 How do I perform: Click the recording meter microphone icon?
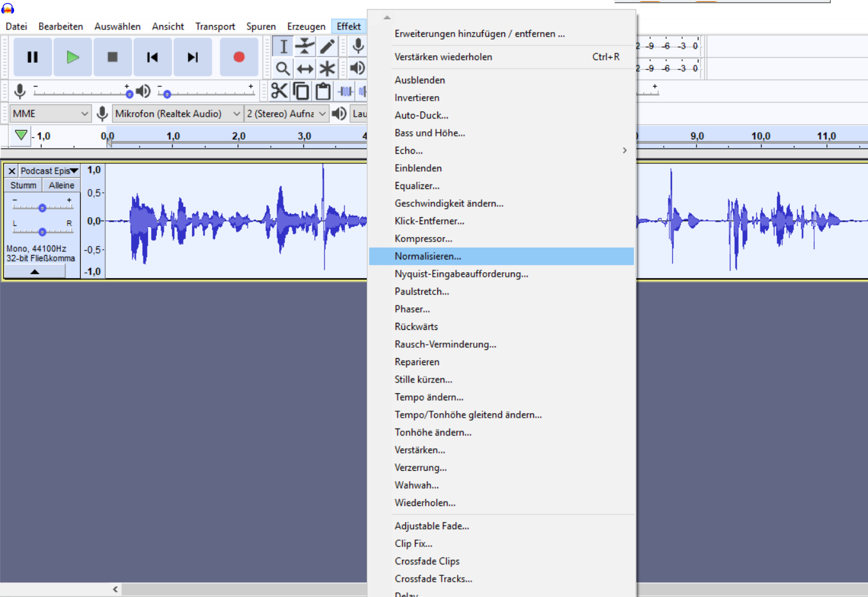[x=358, y=45]
